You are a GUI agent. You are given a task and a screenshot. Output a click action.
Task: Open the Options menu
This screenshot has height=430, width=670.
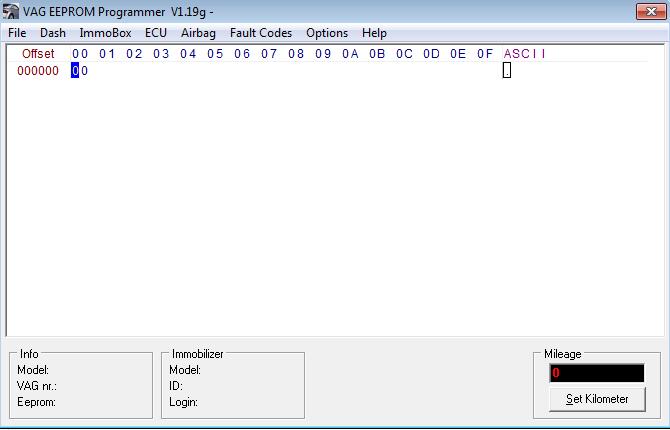[327, 33]
